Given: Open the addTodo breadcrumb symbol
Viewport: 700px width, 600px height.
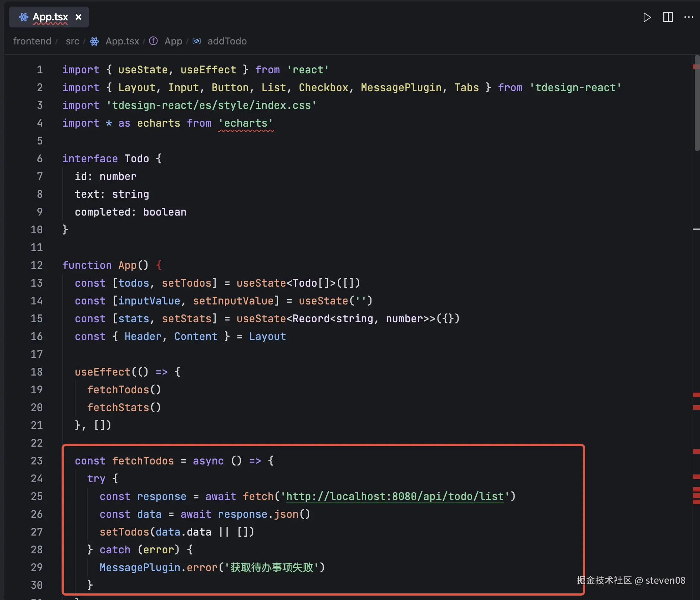Looking at the screenshot, I should 227,41.
